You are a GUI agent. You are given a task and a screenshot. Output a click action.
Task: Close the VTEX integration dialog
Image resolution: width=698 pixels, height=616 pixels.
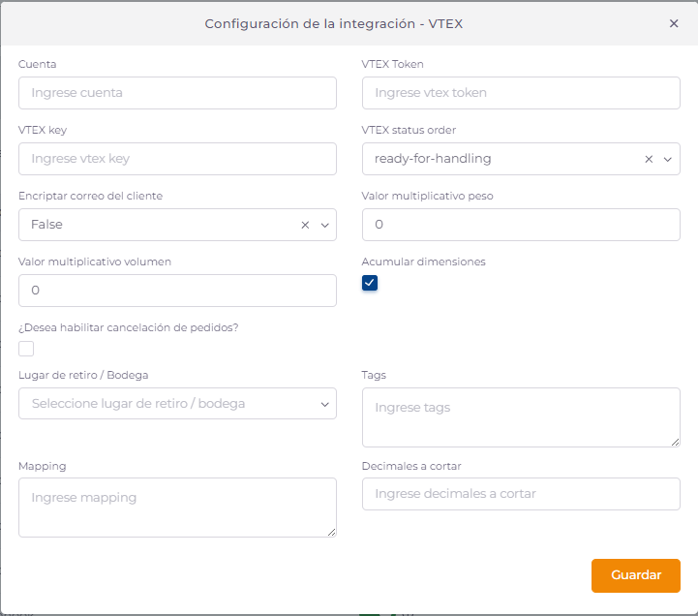click(x=674, y=23)
